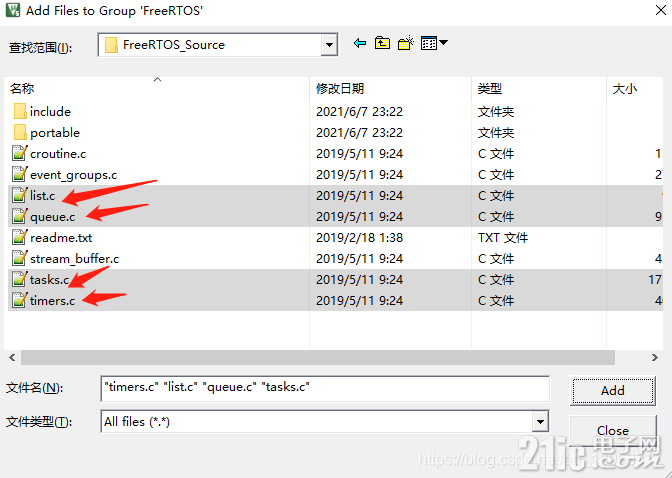
Task: Click the Add button
Action: point(612,390)
